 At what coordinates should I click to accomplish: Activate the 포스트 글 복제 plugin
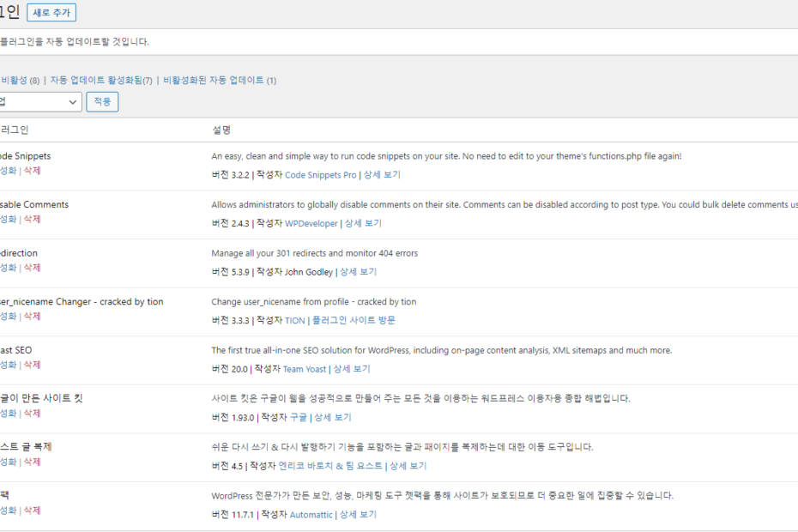point(8,462)
